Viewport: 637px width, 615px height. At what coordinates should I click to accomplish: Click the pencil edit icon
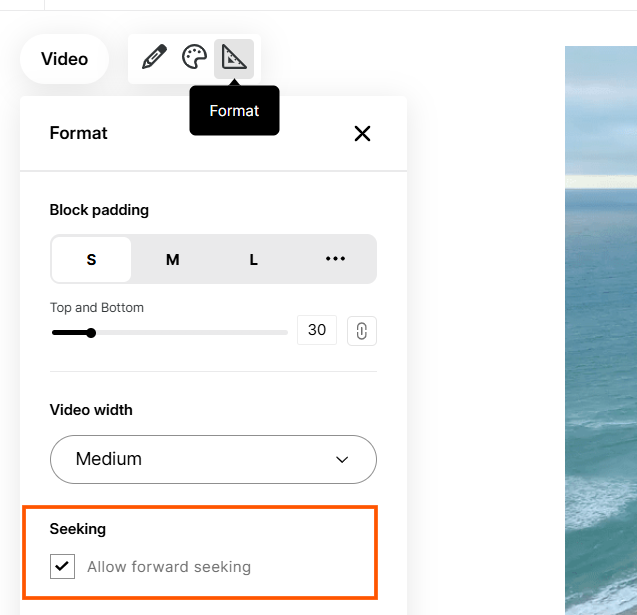coord(154,57)
